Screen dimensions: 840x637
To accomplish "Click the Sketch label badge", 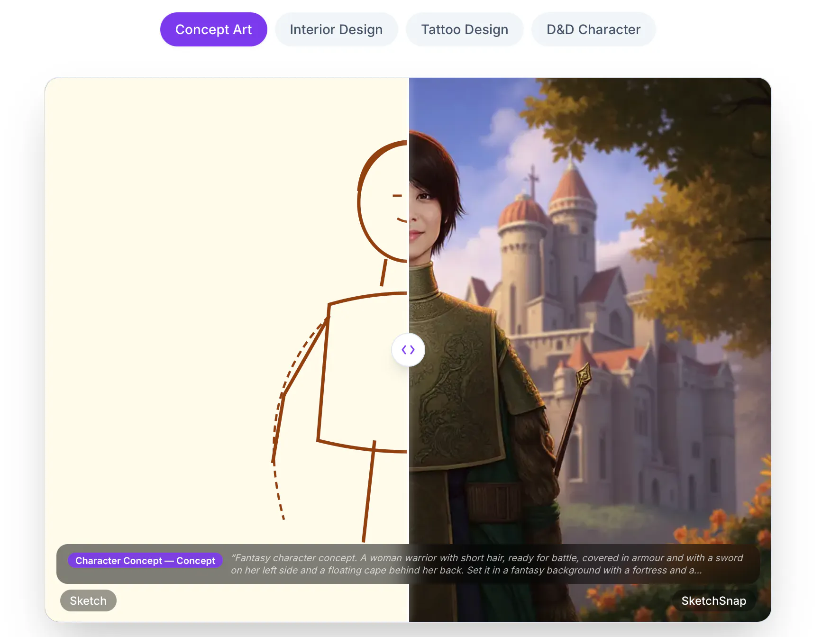I will [x=88, y=601].
